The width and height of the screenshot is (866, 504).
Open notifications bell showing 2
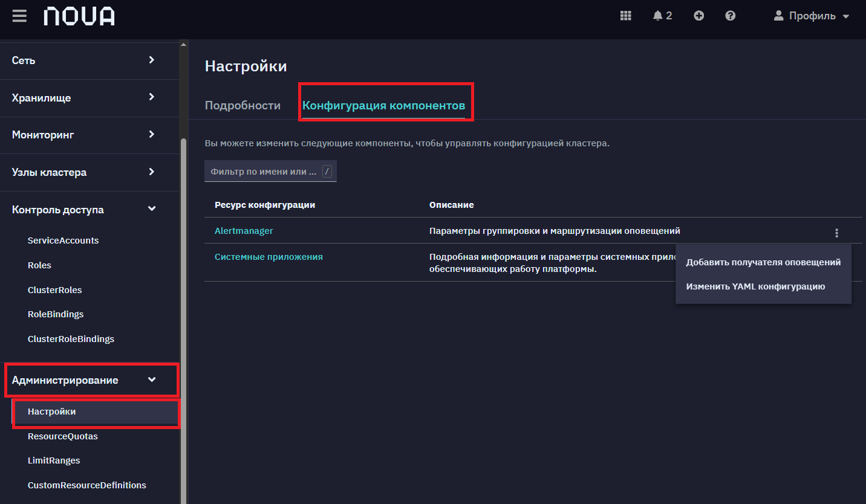pyautogui.click(x=662, y=16)
